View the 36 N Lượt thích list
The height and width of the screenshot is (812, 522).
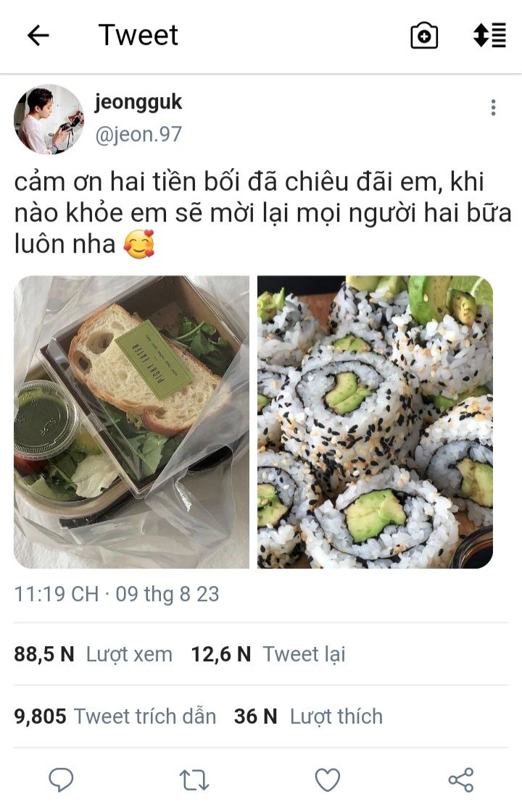308,716
